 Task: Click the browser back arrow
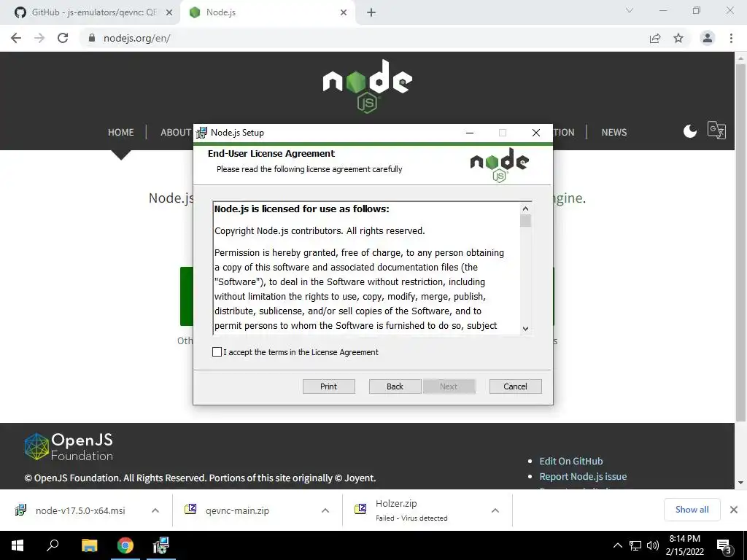tap(16, 38)
